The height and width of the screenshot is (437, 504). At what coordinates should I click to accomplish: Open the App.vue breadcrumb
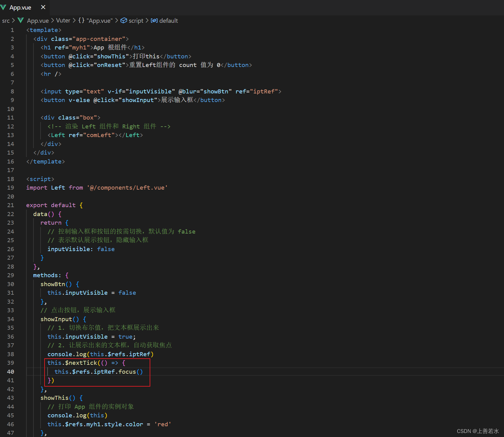coord(38,21)
